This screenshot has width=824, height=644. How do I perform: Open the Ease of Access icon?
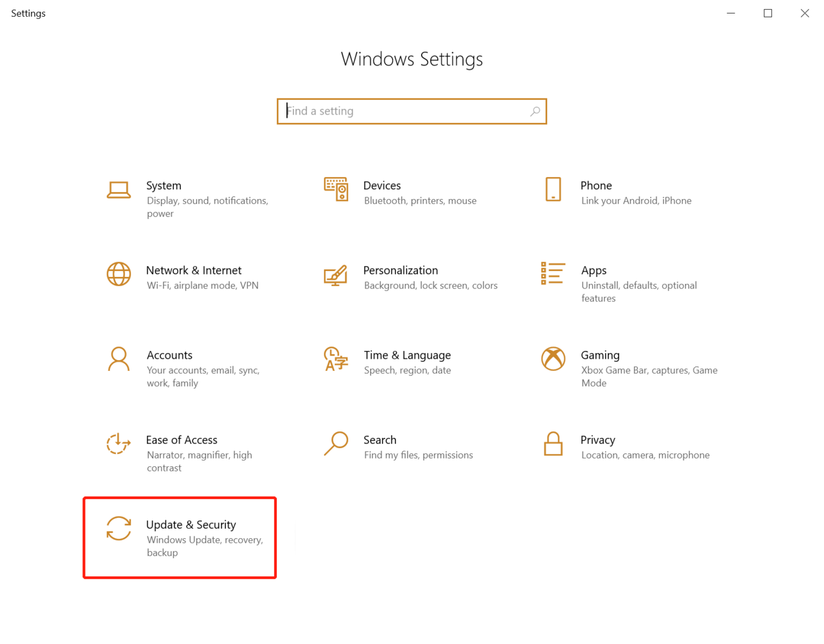coord(118,444)
